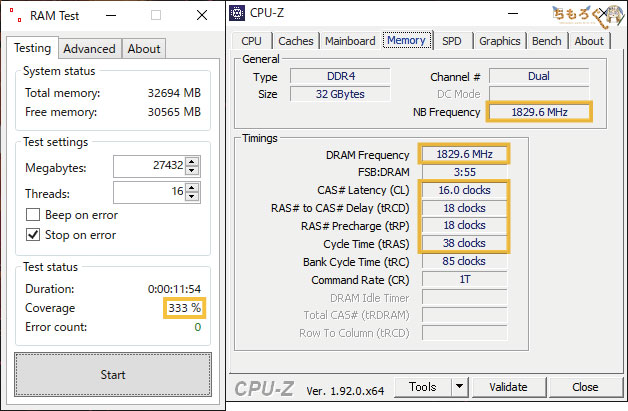This screenshot has height=411, width=628.
Task: Close the RAM Test window
Action: tap(202, 15)
